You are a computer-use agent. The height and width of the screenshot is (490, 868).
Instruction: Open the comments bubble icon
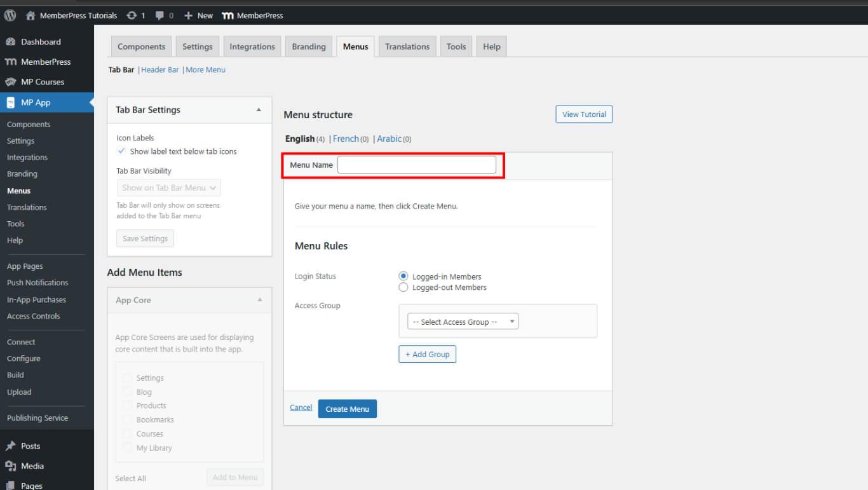tap(161, 15)
